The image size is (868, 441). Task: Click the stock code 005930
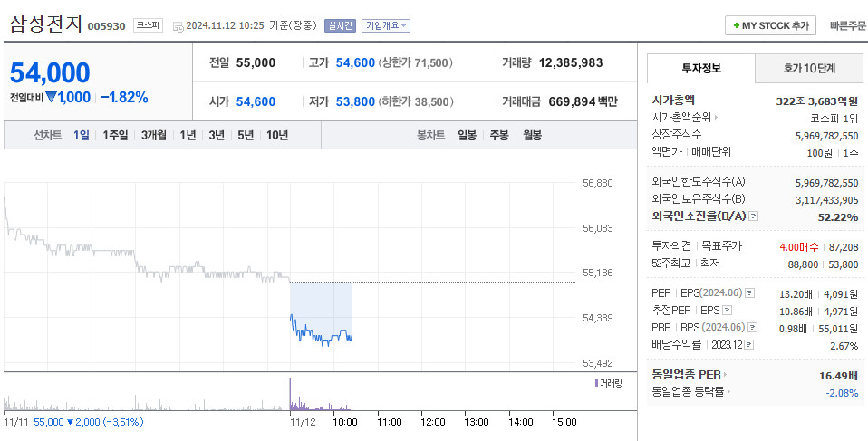(x=106, y=26)
